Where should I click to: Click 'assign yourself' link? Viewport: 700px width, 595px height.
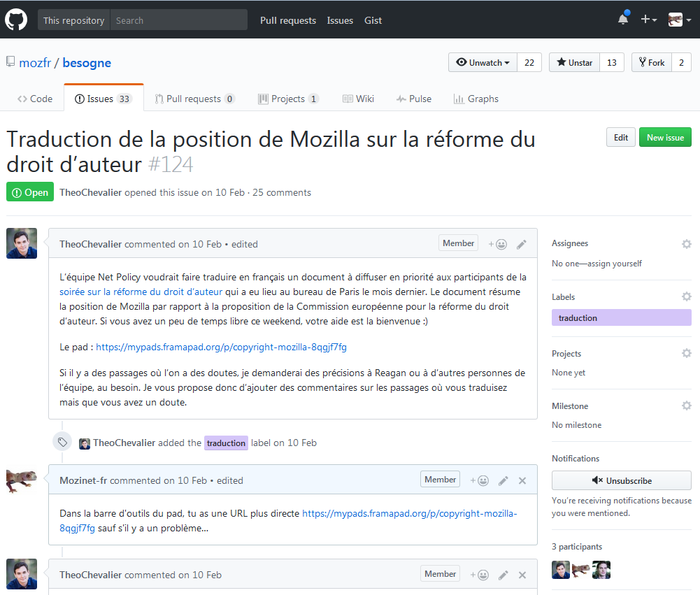(614, 264)
